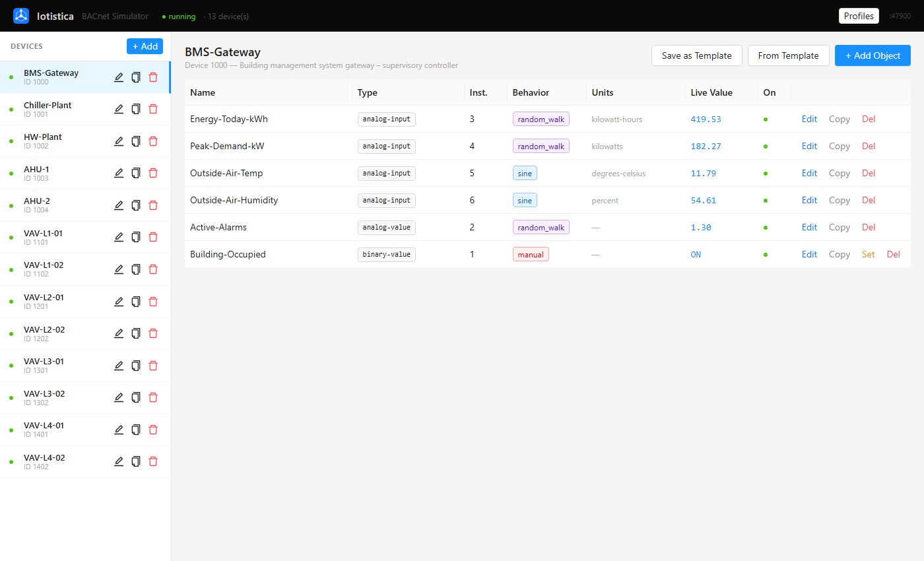The image size is (924, 561).
Task: Select the VAV-L3-02 device
Action: [x=85, y=397]
